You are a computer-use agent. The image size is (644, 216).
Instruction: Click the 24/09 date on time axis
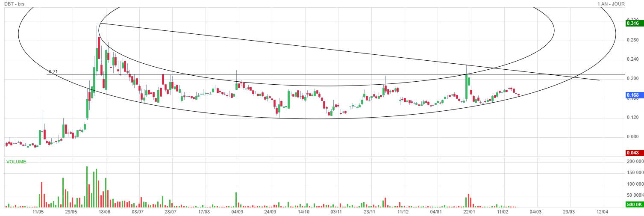click(271, 212)
